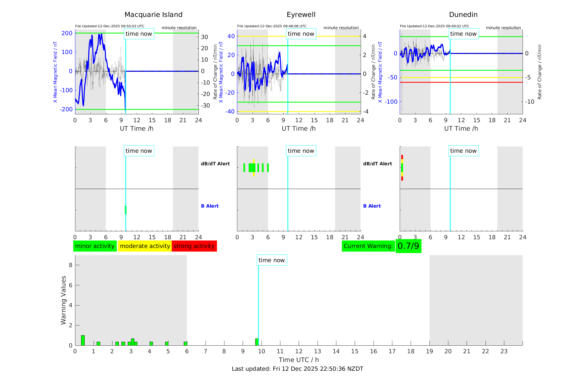Click the yellow dB/dT alert bar in Eyrewell panel

254,161
